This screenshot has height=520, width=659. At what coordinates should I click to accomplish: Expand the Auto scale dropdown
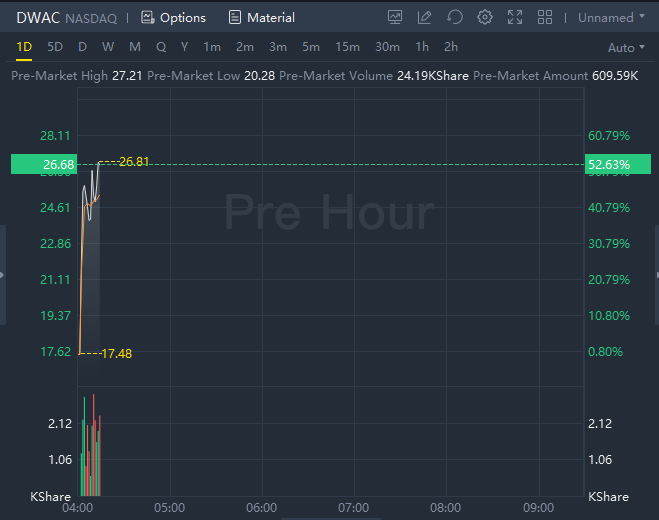[626, 48]
